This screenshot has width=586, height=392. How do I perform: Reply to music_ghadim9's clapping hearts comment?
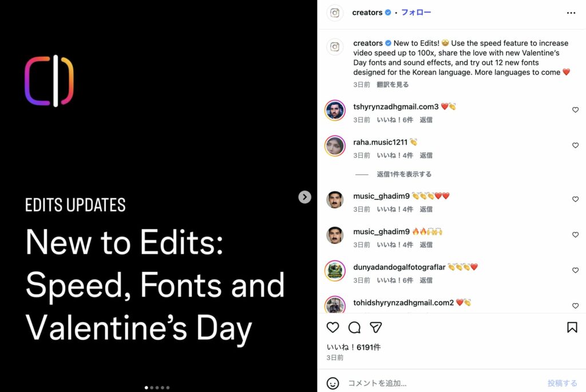point(426,209)
